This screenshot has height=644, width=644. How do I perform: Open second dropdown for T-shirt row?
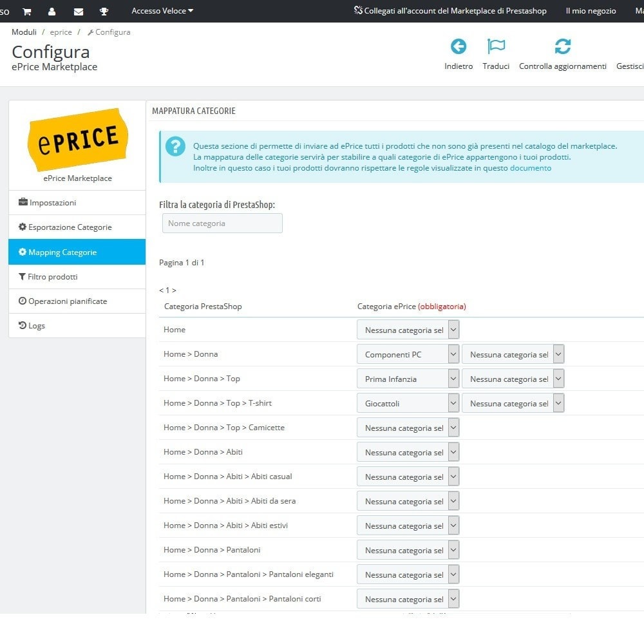click(513, 403)
